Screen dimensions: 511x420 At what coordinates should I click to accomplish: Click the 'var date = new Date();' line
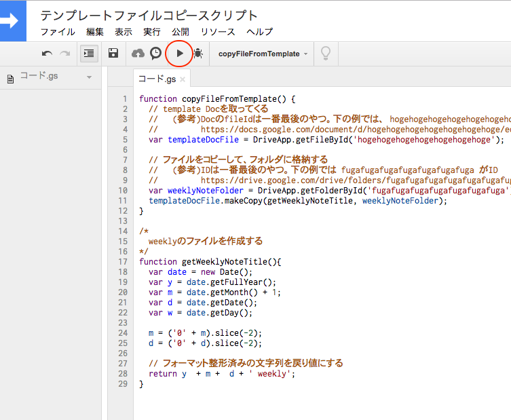[x=200, y=272]
